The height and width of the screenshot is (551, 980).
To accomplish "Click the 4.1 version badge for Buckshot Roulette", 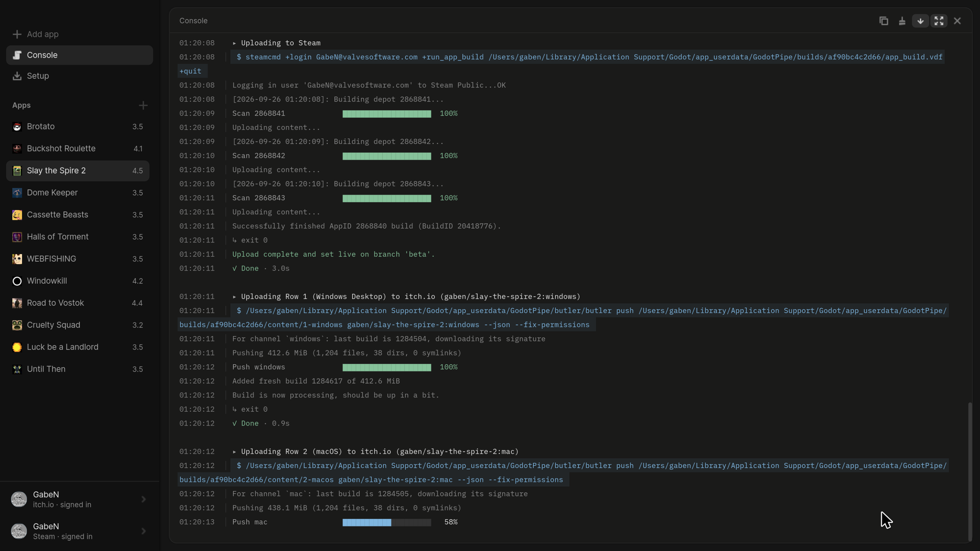I will [138, 149].
